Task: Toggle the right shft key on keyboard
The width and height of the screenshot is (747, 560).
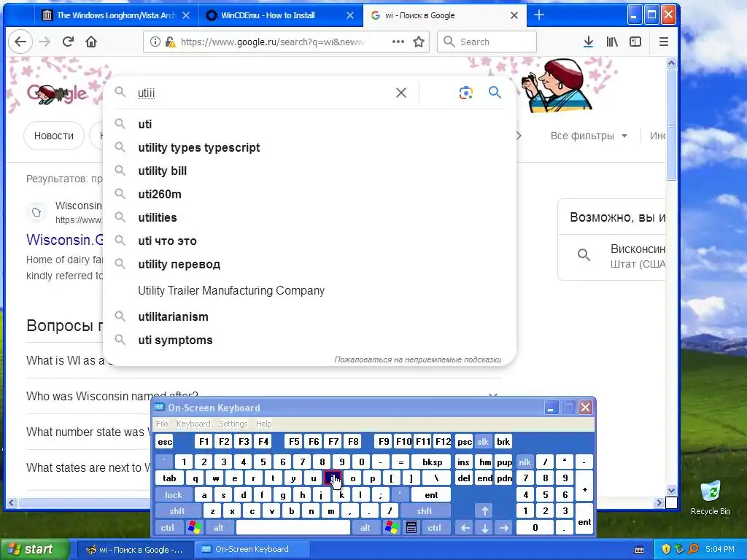Action: pyautogui.click(x=425, y=511)
